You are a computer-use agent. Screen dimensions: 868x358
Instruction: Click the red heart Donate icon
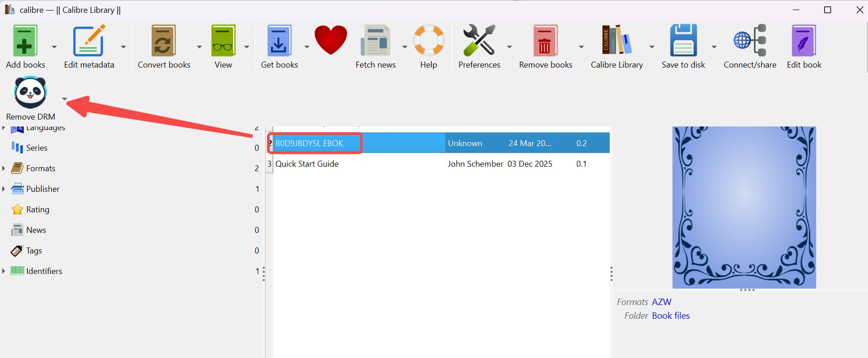click(331, 41)
